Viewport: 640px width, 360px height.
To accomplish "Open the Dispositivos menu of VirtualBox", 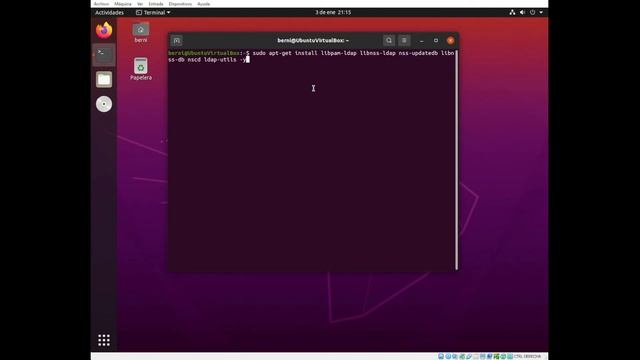I will point(180,4).
